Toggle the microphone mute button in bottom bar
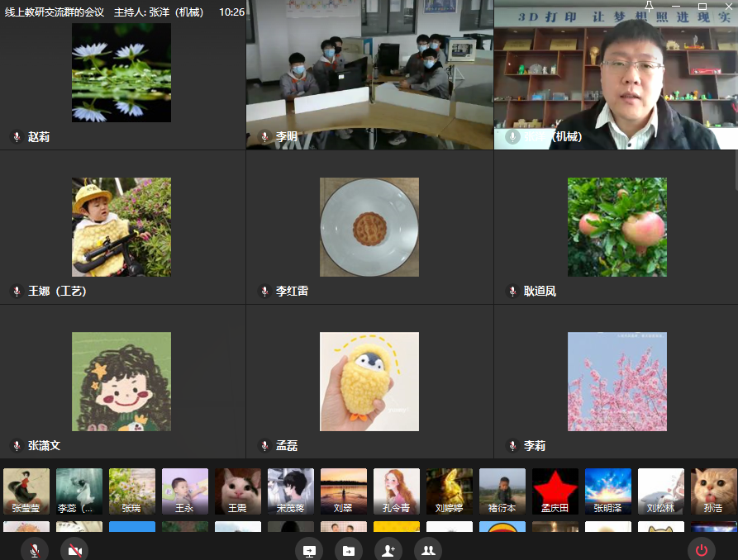 pyautogui.click(x=34, y=550)
